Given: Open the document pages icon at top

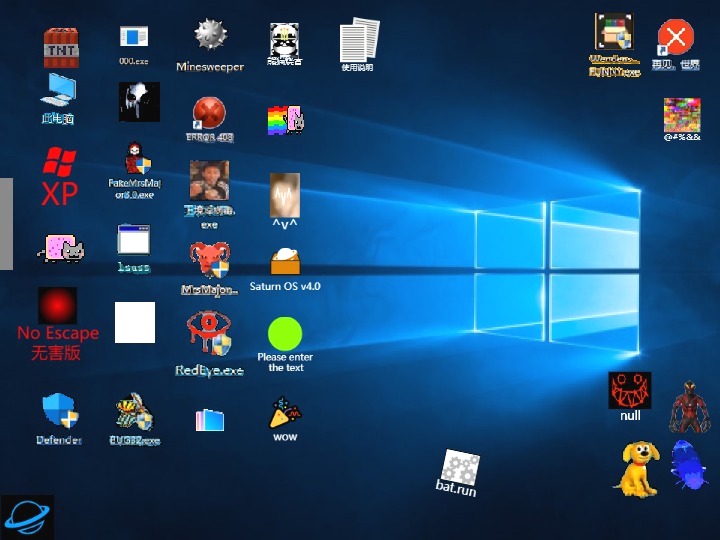Looking at the screenshot, I should [x=359, y=41].
